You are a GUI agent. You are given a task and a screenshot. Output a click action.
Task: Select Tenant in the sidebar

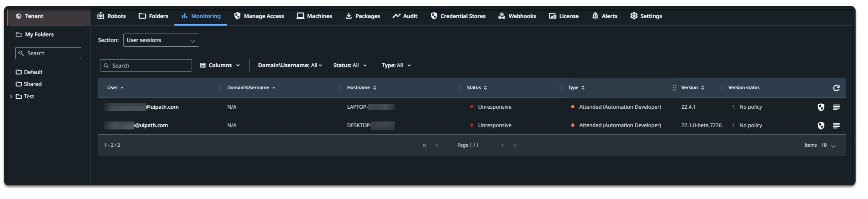click(x=48, y=16)
